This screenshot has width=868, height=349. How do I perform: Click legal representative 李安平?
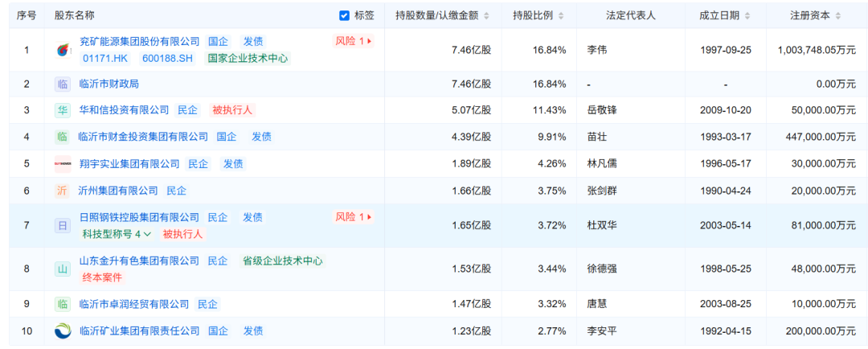pyautogui.click(x=602, y=331)
